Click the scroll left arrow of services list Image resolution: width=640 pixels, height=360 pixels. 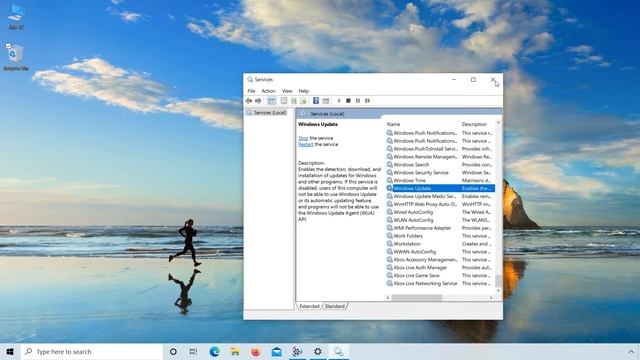tap(388, 298)
